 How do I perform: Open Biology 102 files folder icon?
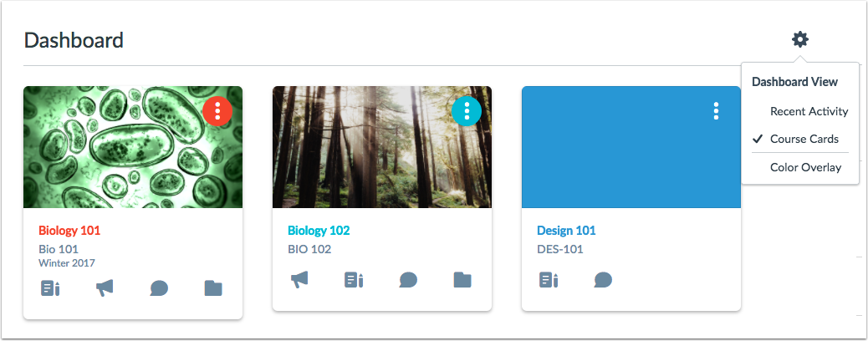click(x=462, y=280)
